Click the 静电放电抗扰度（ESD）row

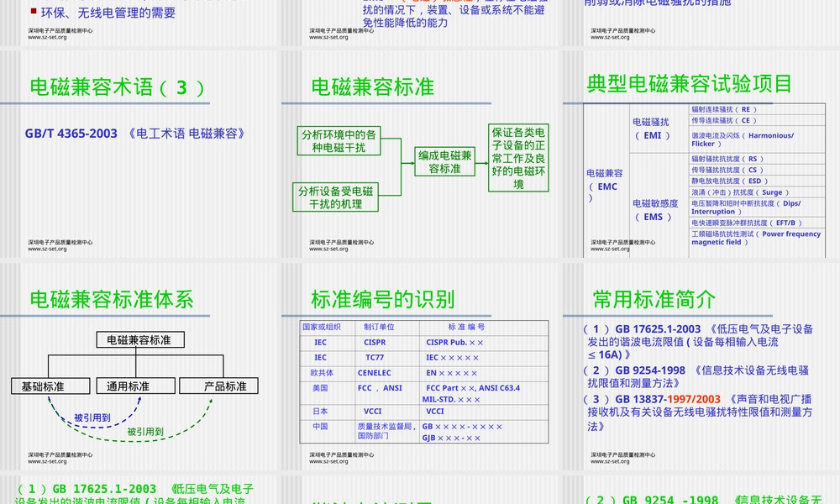click(x=757, y=181)
